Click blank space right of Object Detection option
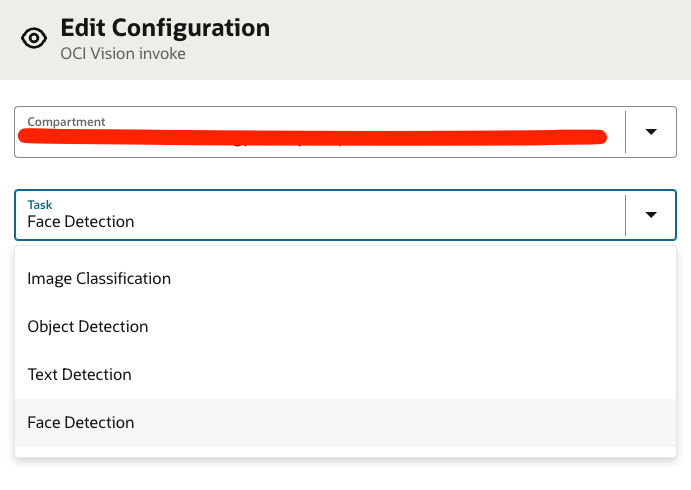 pyautogui.click(x=400, y=327)
